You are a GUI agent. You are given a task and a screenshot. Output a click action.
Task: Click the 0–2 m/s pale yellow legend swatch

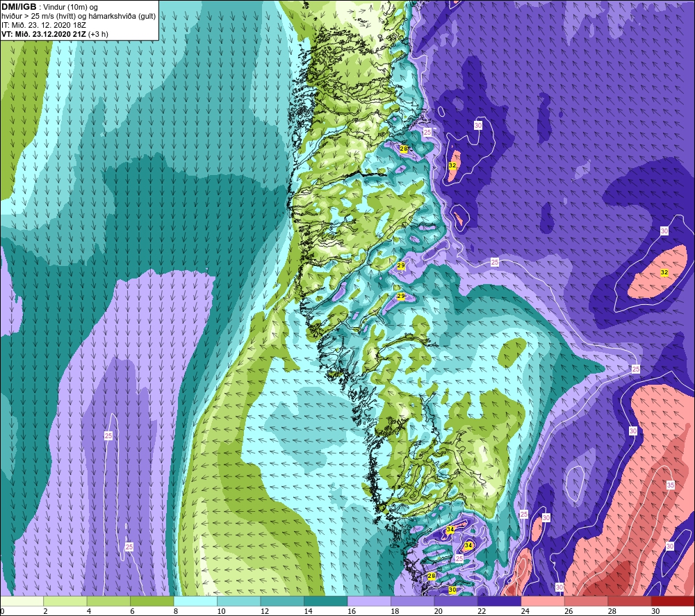22,601
